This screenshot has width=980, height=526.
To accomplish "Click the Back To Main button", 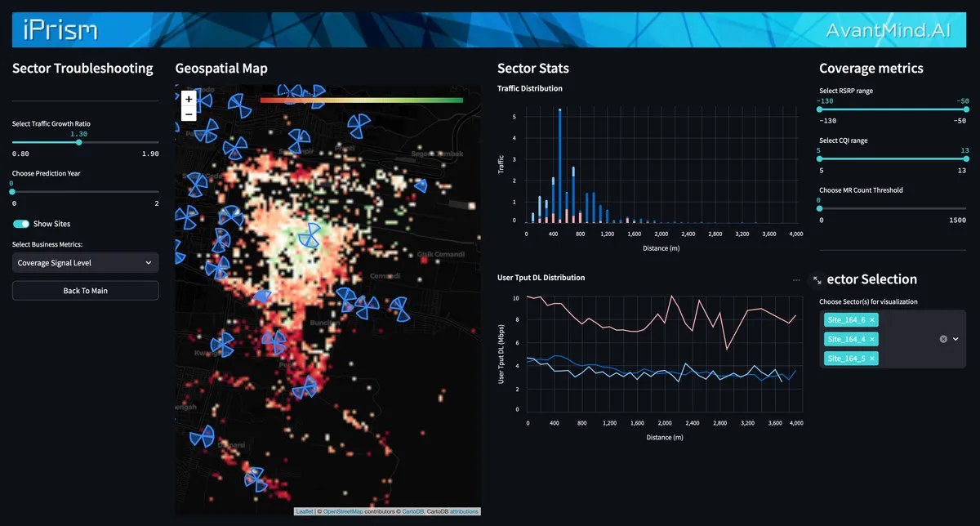I will (85, 290).
